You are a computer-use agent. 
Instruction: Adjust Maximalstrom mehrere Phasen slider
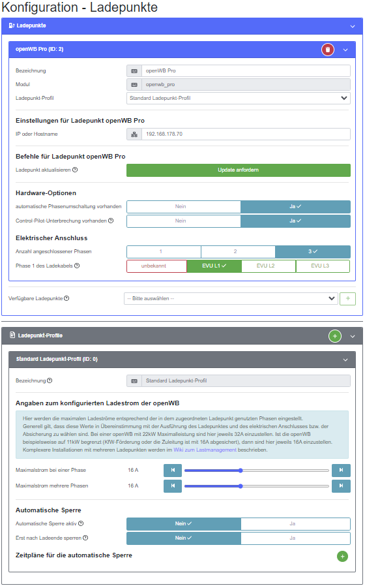click(x=256, y=486)
